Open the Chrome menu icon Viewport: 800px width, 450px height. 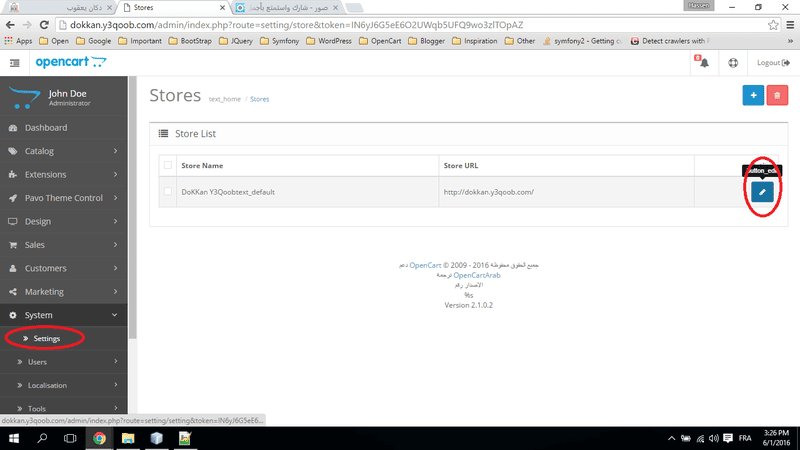pos(790,25)
